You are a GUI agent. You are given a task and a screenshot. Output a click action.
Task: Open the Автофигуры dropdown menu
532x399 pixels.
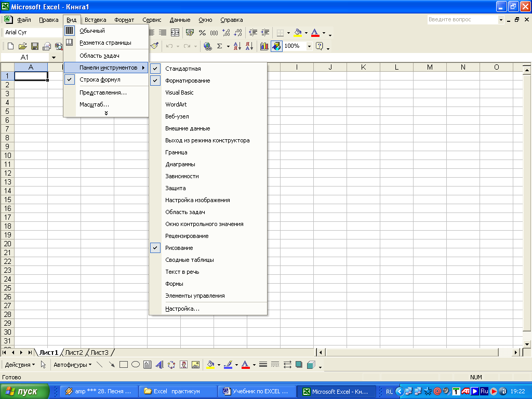73,365
